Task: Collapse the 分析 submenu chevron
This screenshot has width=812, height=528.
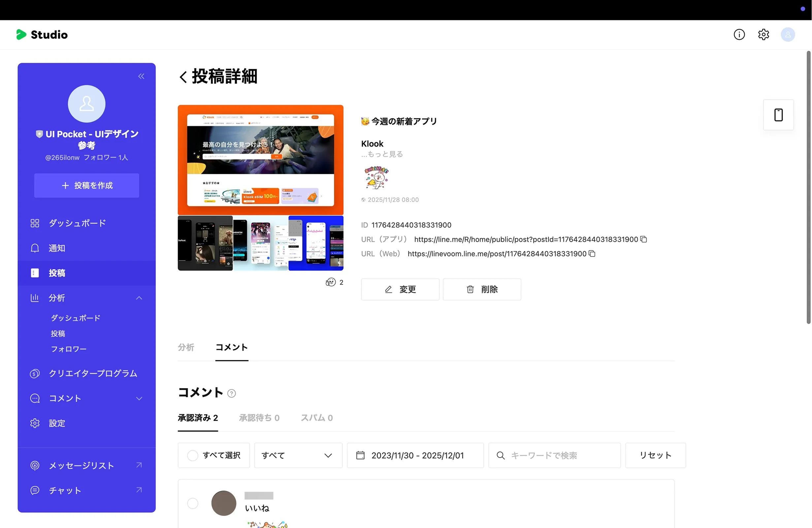Action: (139, 298)
